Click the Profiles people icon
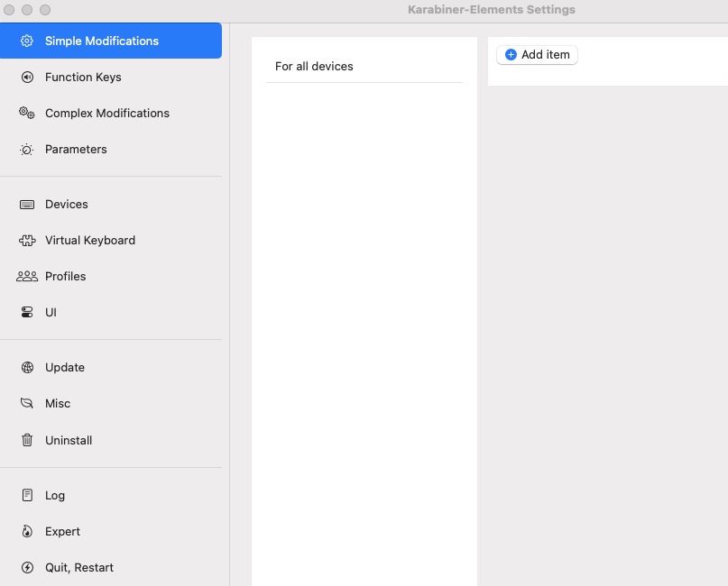The height and width of the screenshot is (586, 728). tap(27, 277)
